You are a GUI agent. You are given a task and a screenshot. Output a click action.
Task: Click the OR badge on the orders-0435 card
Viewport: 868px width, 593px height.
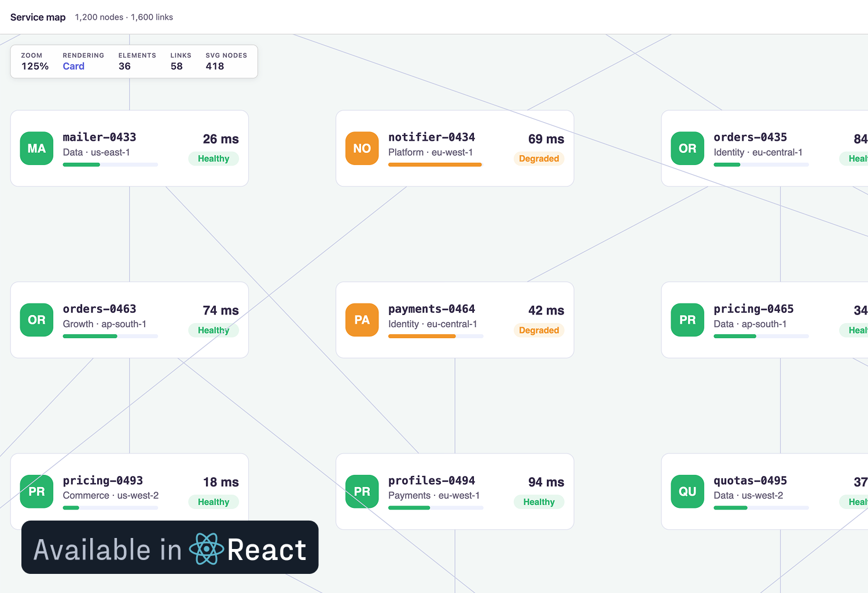tap(687, 148)
